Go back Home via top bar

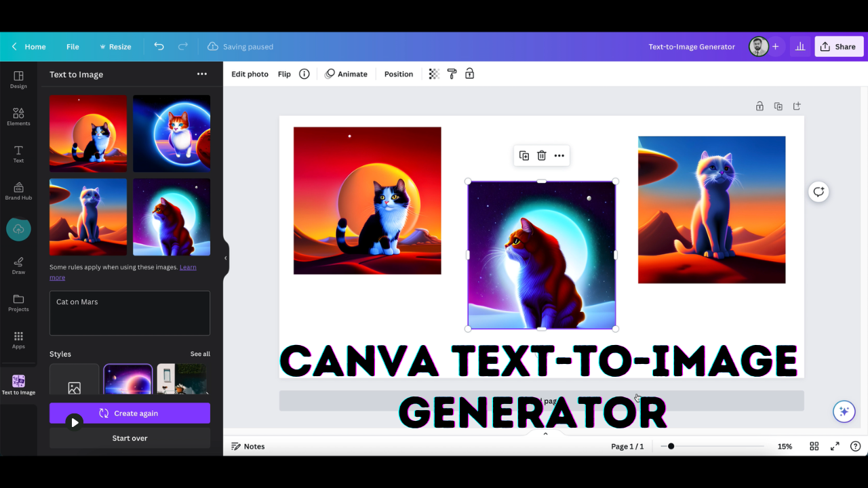click(x=28, y=46)
